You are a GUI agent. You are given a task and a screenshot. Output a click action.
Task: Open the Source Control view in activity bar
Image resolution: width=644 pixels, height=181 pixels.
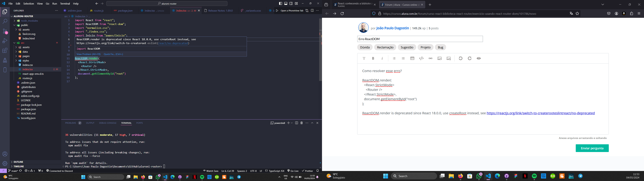tap(5, 31)
